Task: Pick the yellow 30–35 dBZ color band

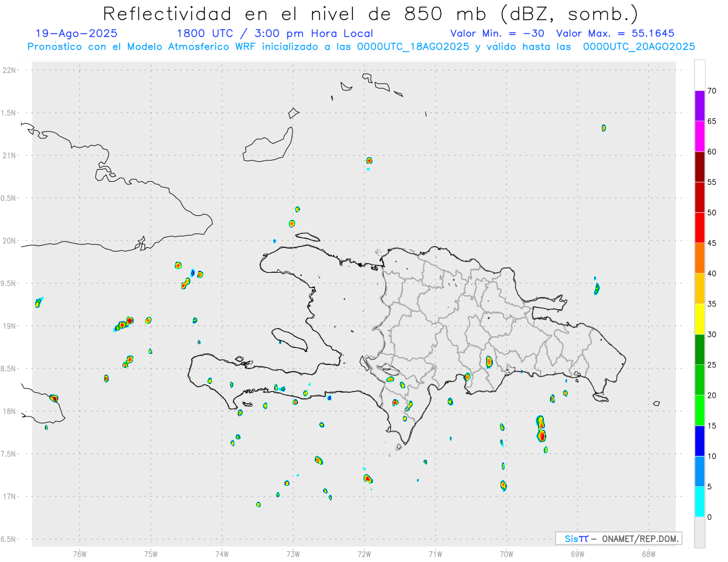Action: (699, 319)
